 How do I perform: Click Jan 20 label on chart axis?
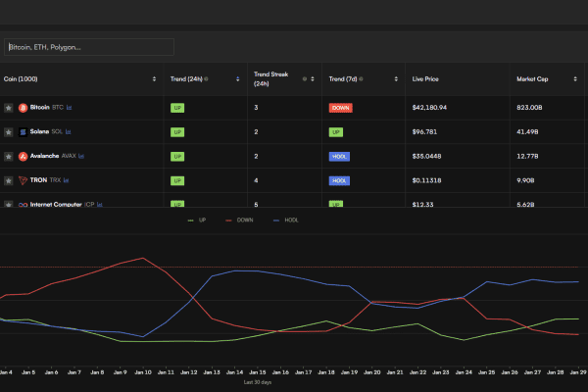[372, 372]
